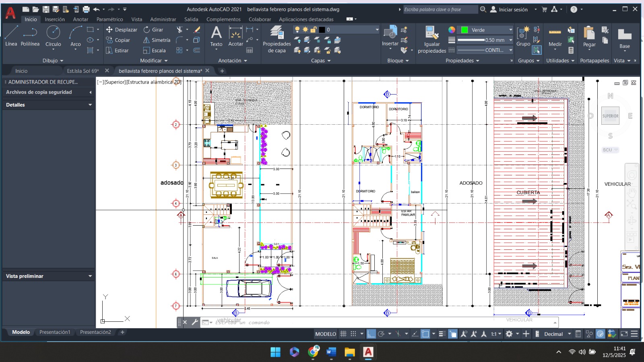Image resolution: width=644 pixels, height=362 pixels.
Task: Click the undo arrow icon
Action: point(96,9)
